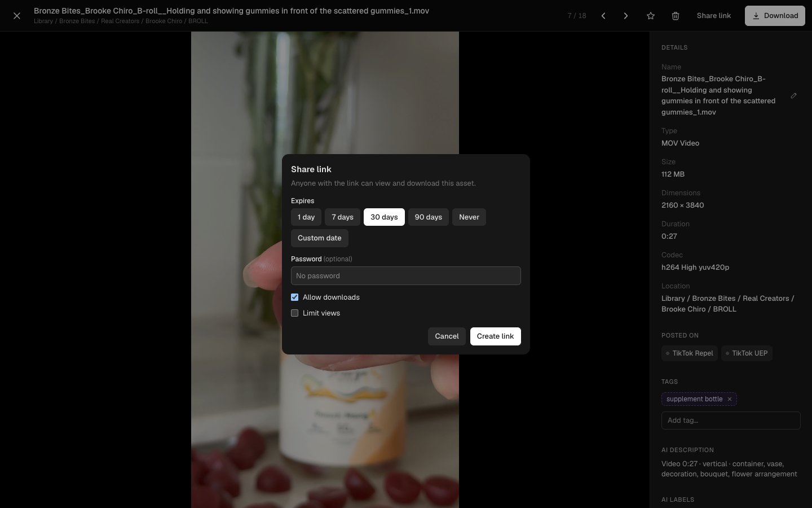Click the 0:27 duration value

pos(669,237)
